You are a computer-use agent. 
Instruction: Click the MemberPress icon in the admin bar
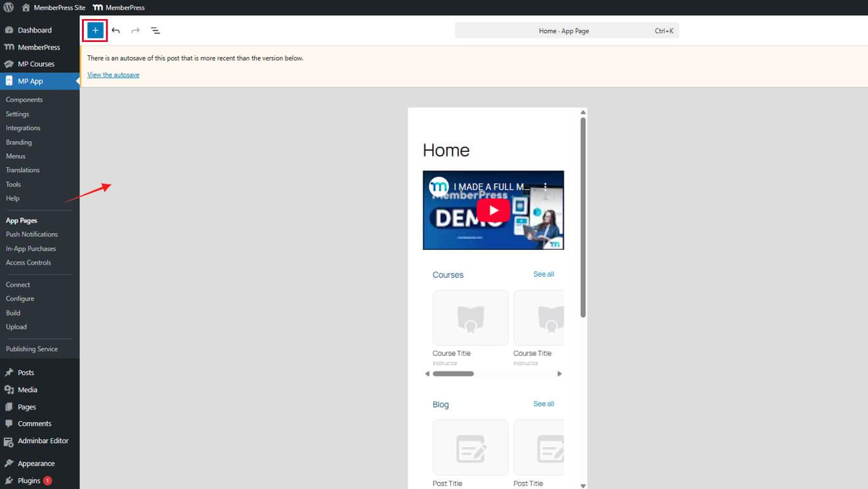click(97, 8)
